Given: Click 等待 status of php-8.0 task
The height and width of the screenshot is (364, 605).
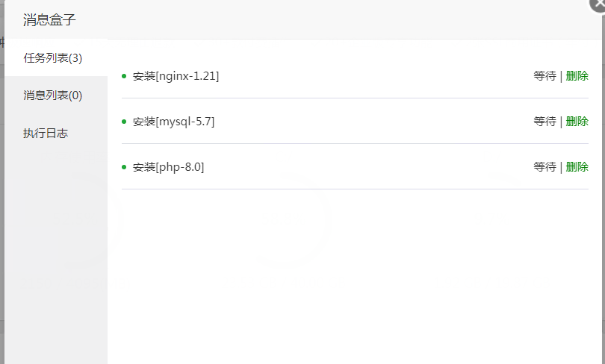Looking at the screenshot, I should pos(544,167).
